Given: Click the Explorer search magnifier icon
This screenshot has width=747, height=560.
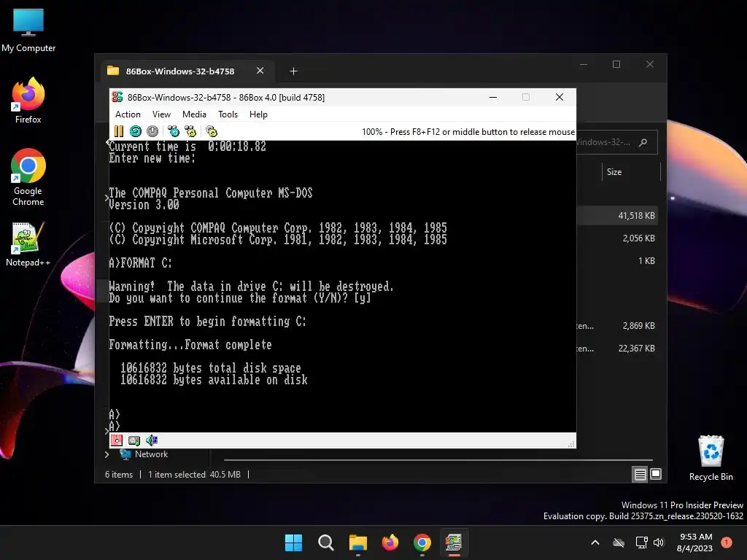Looking at the screenshot, I should tap(643, 142).
